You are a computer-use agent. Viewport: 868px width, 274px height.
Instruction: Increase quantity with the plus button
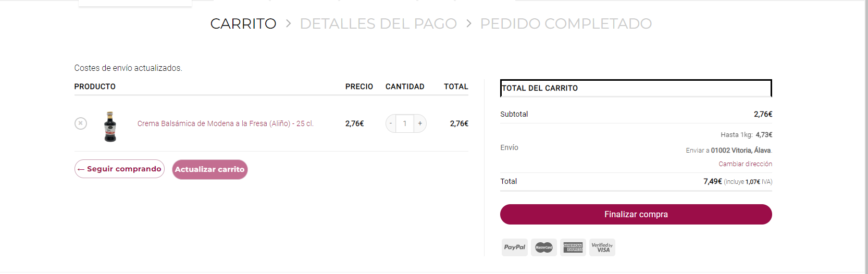[x=420, y=123]
